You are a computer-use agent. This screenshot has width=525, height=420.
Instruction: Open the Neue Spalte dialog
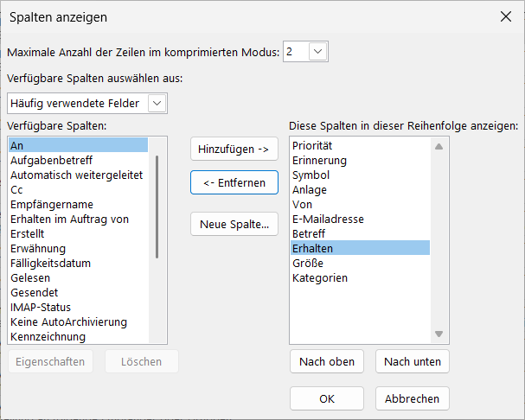(x=234, y=225)
